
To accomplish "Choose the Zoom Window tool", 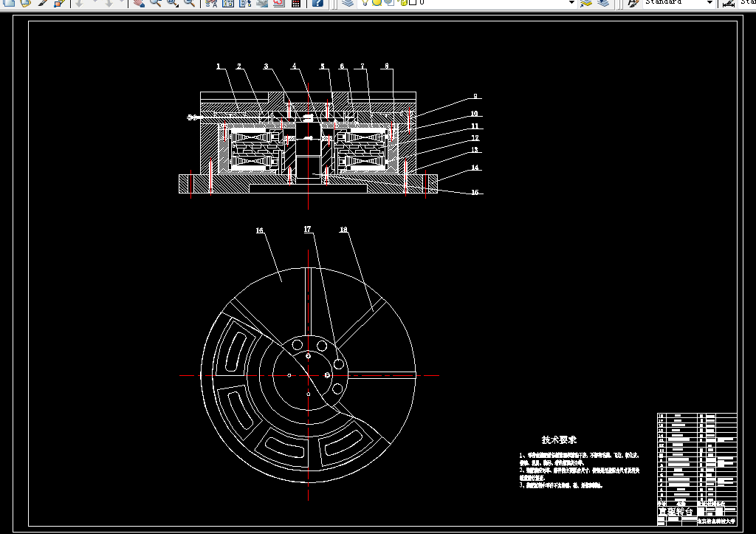I will 172,3.
